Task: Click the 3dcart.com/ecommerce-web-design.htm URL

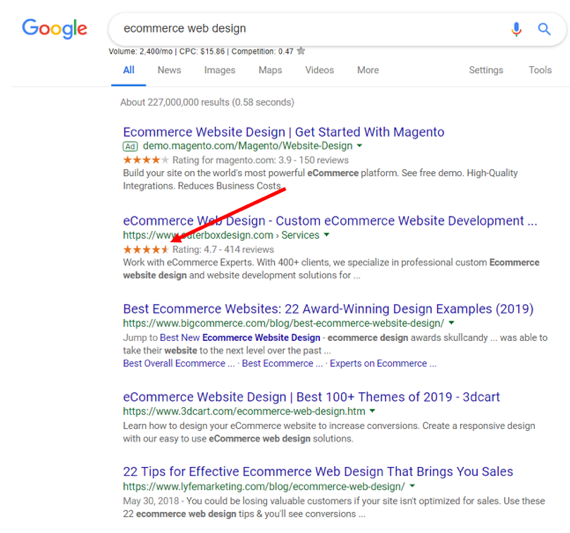Action: [x=244, y=411]
